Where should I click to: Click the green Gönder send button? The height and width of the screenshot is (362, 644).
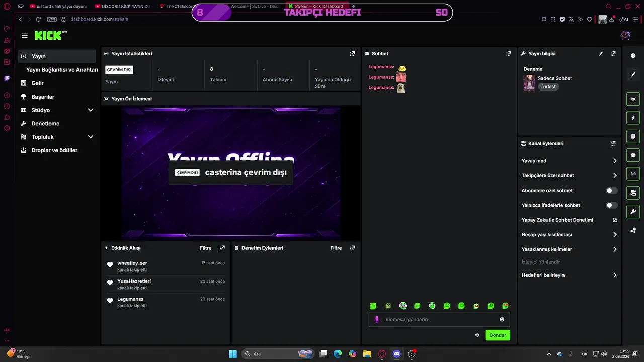pos(498,335)
